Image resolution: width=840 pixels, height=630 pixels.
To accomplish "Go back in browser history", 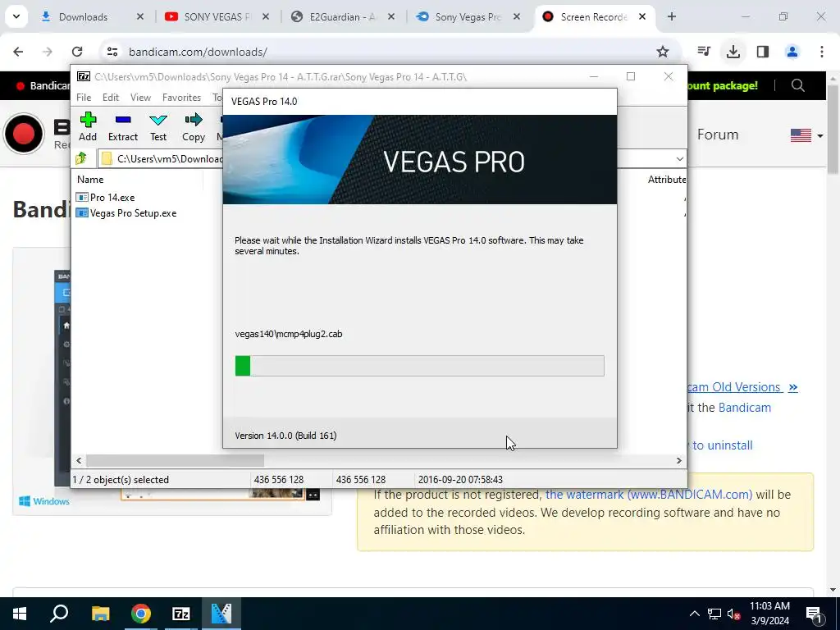I will pyautogui.click(x=18, y=52).
